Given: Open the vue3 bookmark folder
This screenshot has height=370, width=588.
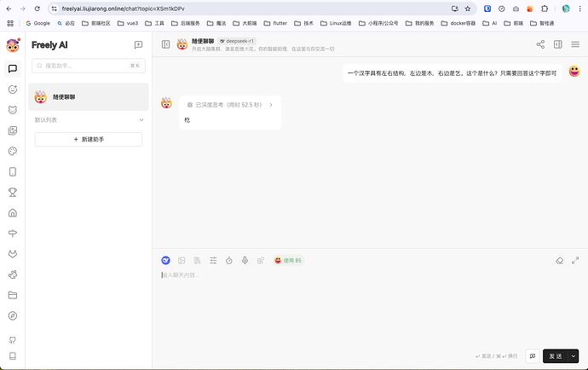Looking at the screenshot, I should (x=128, y=23).
